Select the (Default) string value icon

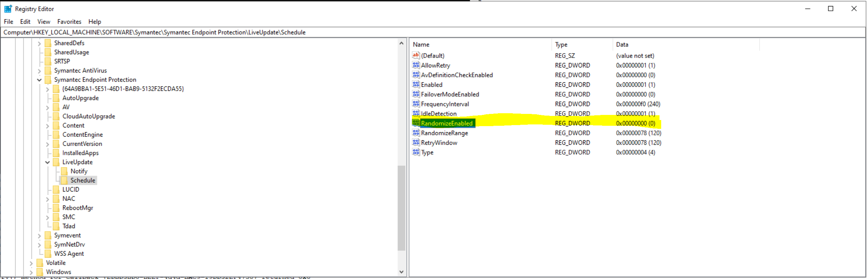point(416,55)
